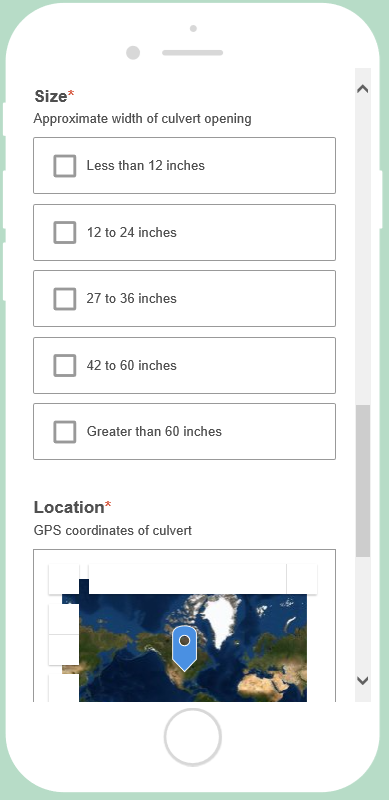Image resolution: width=389 pixels, height=800 pixels.
Task: Click upper blank control on map's left edge
Action: tap(64, 619)
